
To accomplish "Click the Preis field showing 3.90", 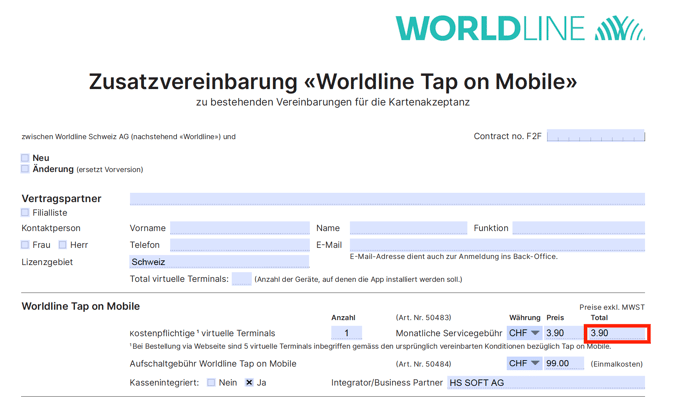I will pos(563,333).
